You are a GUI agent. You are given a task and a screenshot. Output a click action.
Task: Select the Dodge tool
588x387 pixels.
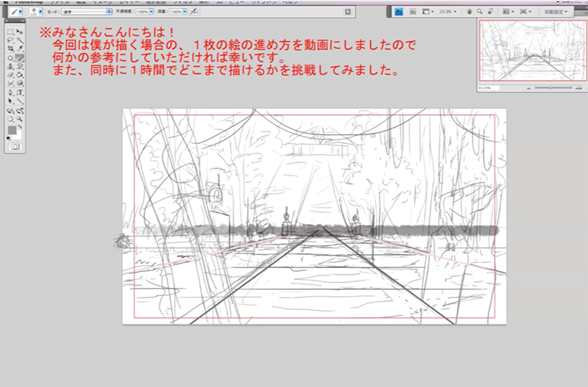20,83
